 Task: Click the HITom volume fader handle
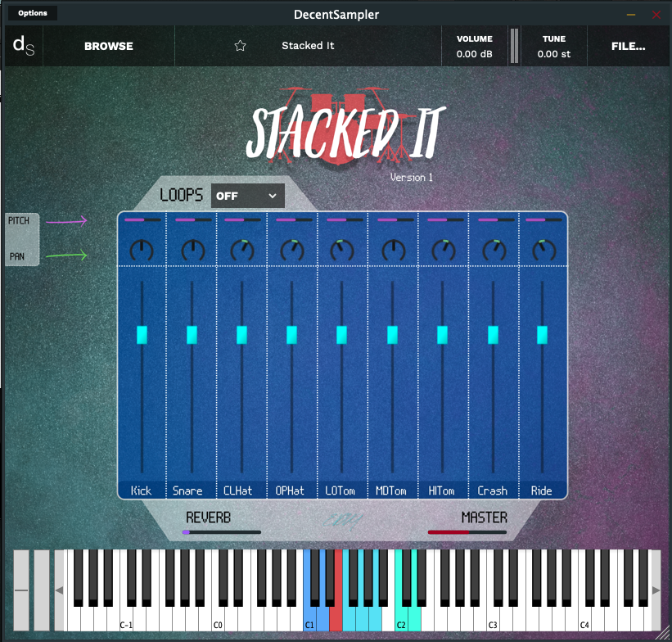442,335
